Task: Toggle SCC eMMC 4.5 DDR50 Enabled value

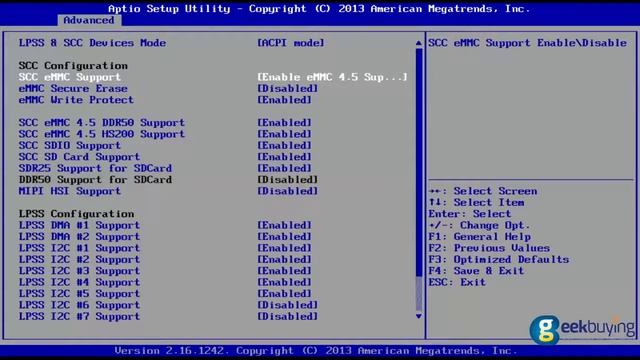Action: click(x=284, y=123)
